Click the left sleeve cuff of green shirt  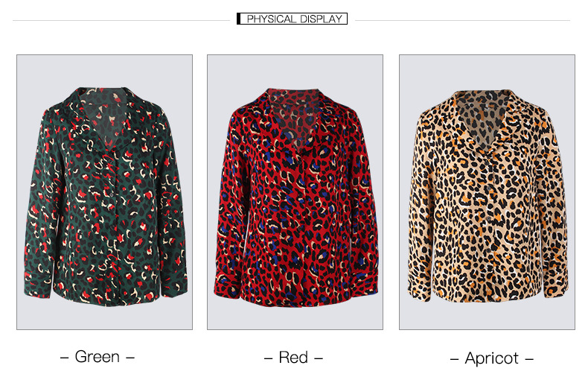tap(38, 285)
